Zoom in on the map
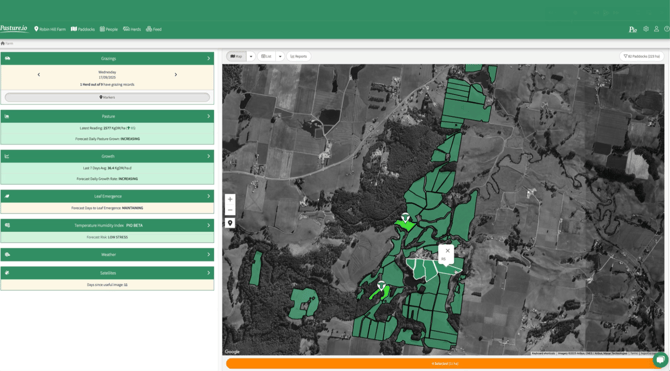The height and width of the screenshot is (371, 670). [230, 199]
